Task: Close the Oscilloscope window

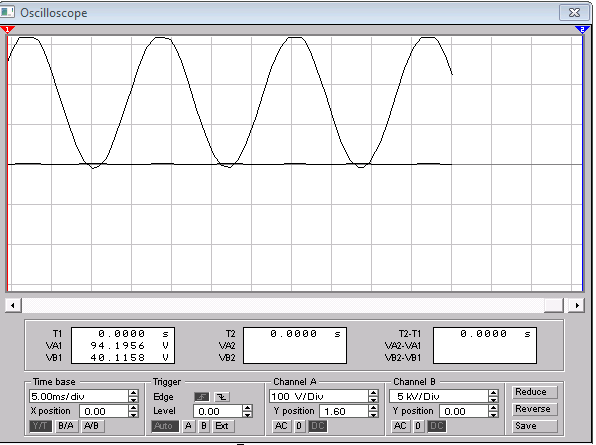Action: click(x=574, y=13)
